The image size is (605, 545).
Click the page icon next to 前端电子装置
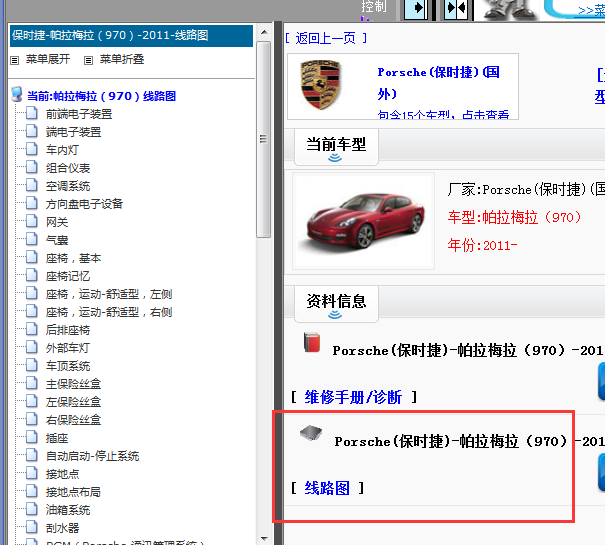coord(32,113)
